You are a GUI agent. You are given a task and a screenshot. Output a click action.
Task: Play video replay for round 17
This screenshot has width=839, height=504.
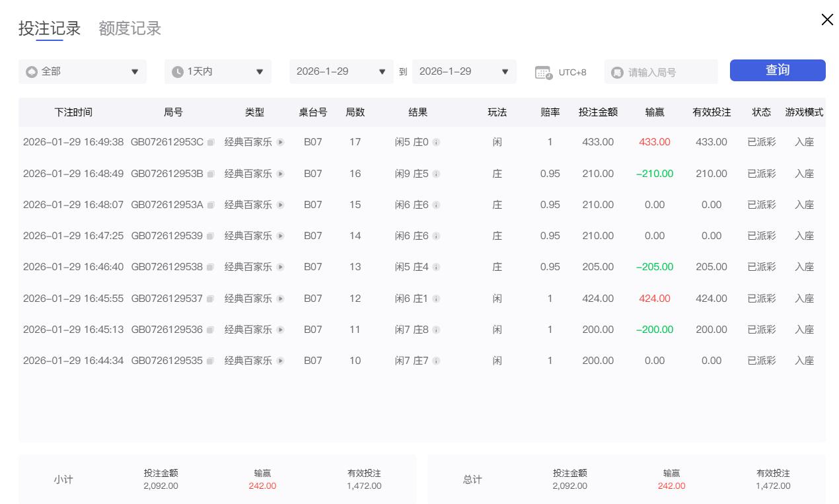coord(281,143)
